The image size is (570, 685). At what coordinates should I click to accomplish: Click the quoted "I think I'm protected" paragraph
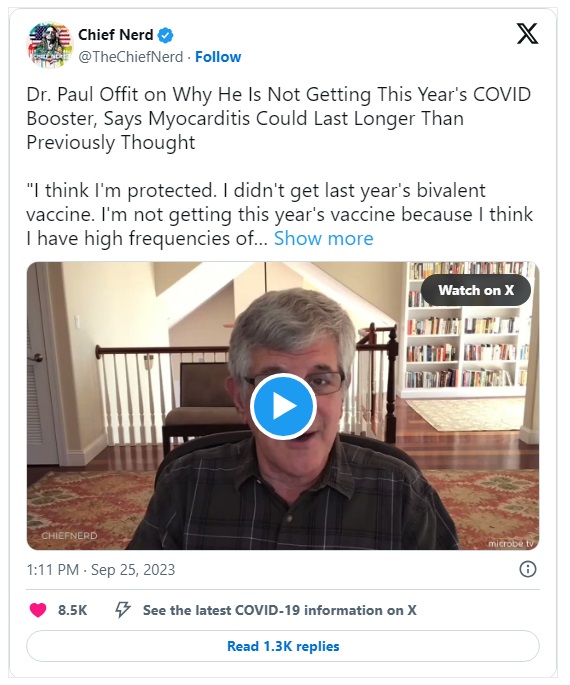click(280, 214)
